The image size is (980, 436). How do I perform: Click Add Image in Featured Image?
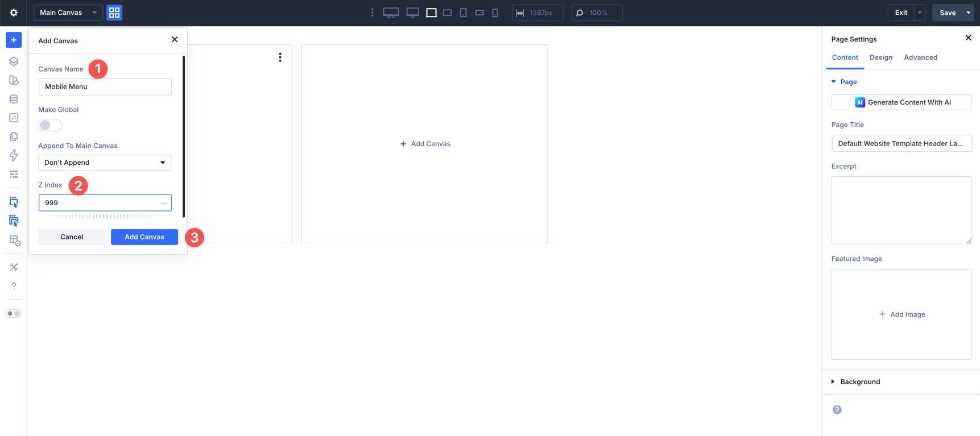click(902, 314)
